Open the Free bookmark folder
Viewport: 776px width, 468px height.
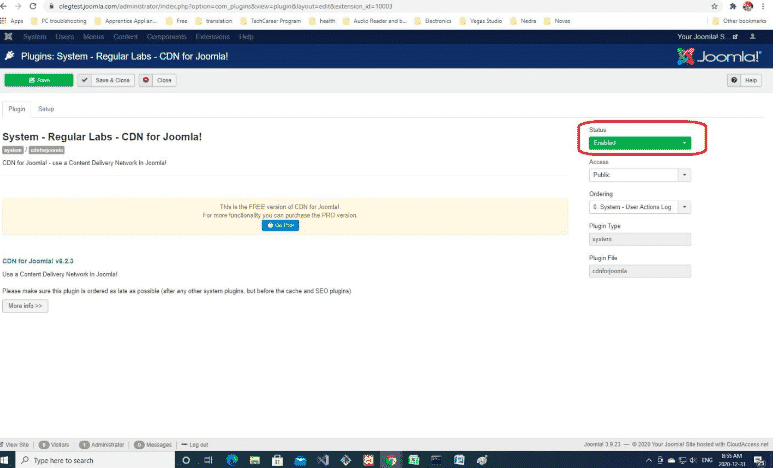(177, 21)
